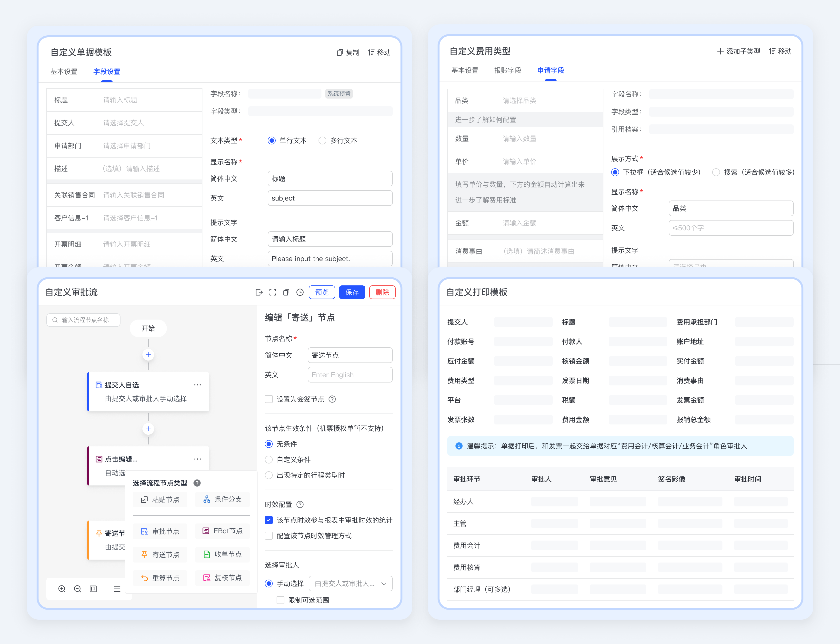This screenshot has height=644, width=840.
Task: Click the 保存 button
Action: (352, 292)
